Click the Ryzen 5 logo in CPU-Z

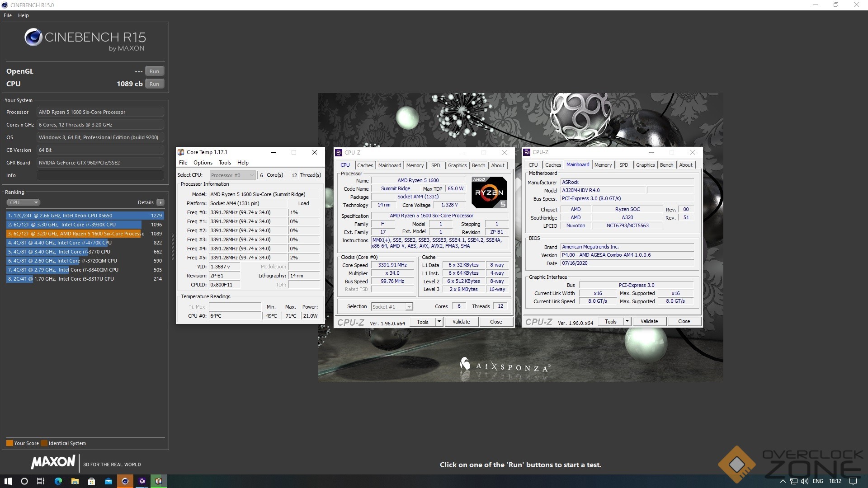[489, 192]
